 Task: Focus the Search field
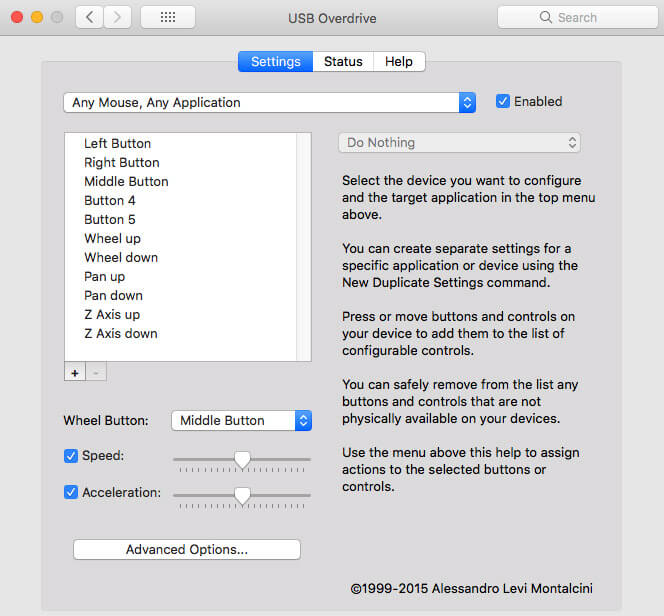tap(578, 17)
